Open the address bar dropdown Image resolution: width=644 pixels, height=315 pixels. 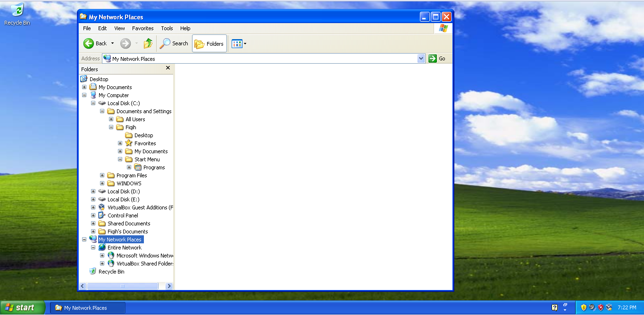point(421,58)
